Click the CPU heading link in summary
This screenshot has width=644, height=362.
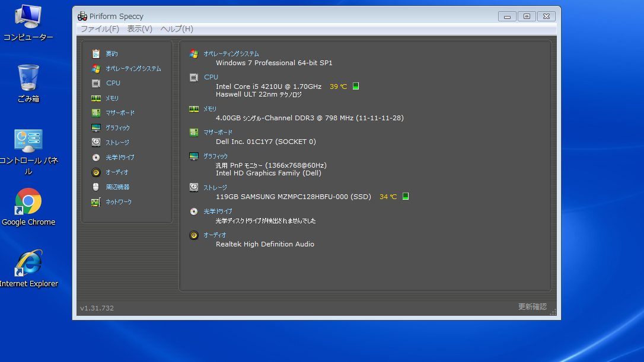tap(211, 77)
